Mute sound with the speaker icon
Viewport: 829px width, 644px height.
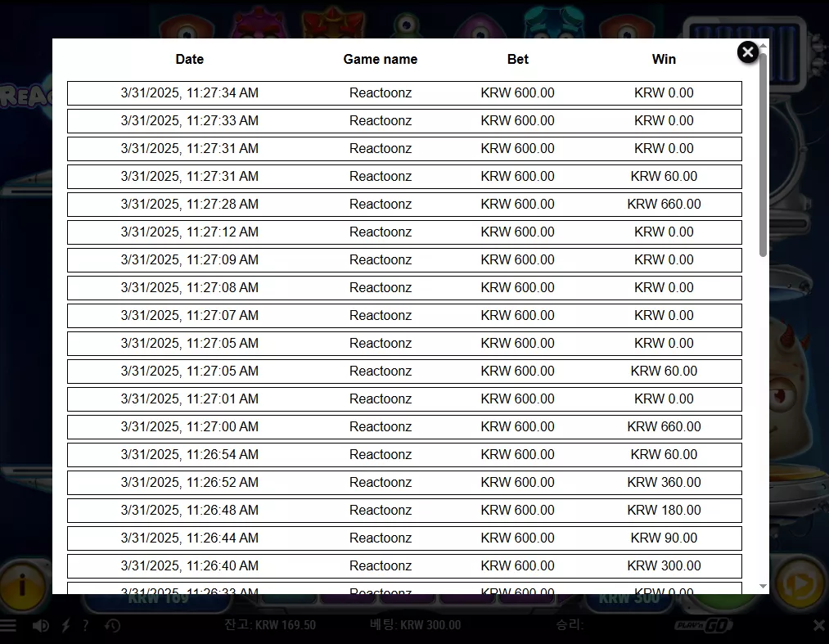pos(40,625)
